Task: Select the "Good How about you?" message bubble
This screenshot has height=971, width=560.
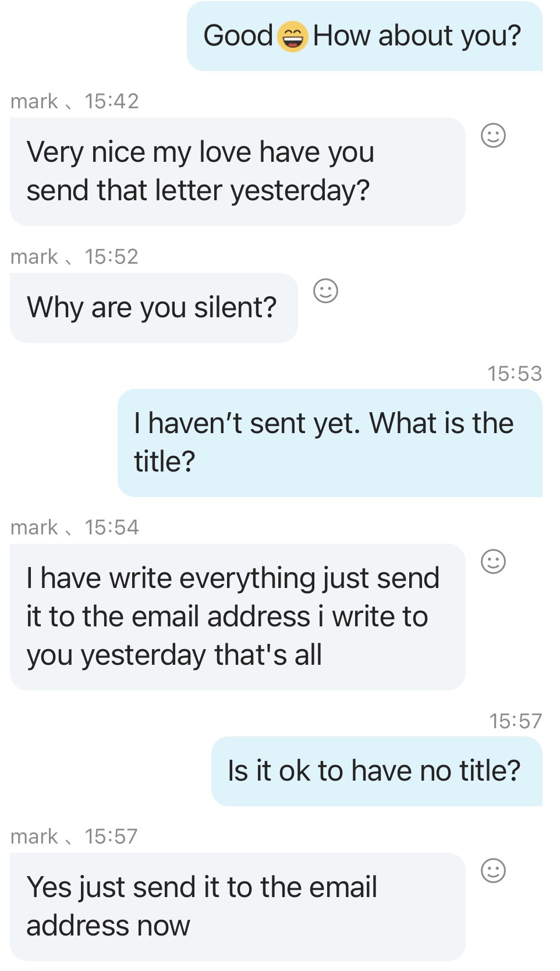Action: coord(364,36)
